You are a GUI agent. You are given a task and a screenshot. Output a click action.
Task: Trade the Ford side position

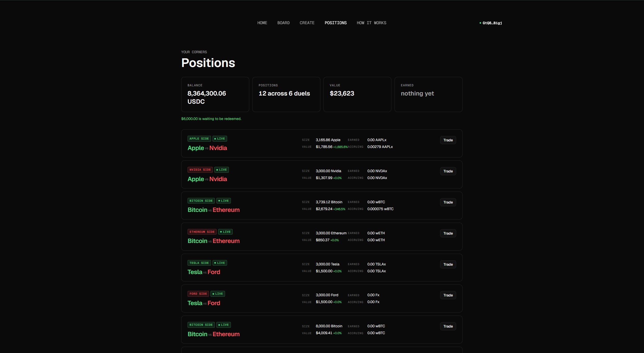[x=448, y=295]
